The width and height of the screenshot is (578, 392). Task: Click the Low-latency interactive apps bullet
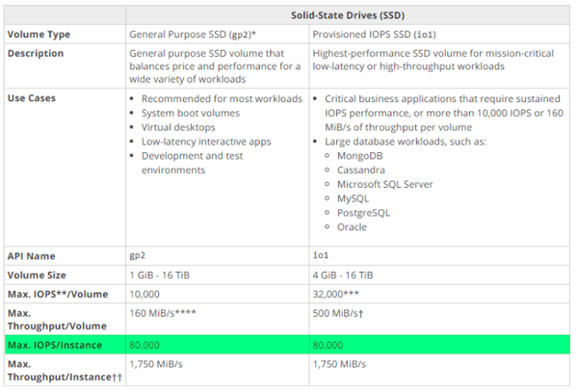(x=206, y=142)
